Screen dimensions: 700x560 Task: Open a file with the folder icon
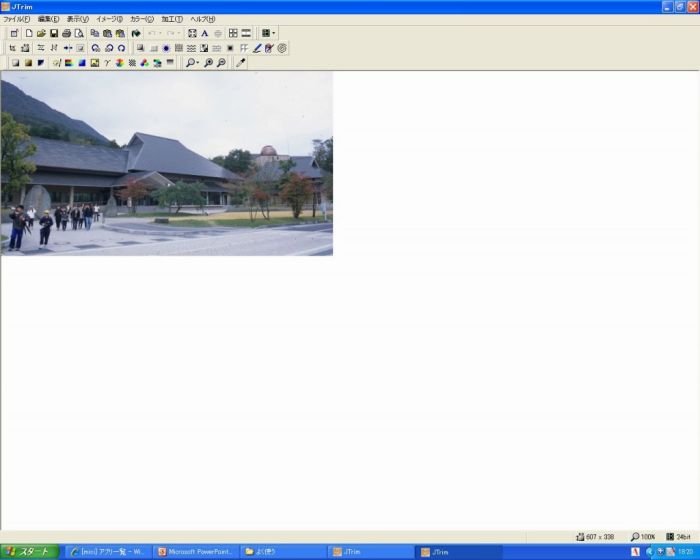click(41, 33)
